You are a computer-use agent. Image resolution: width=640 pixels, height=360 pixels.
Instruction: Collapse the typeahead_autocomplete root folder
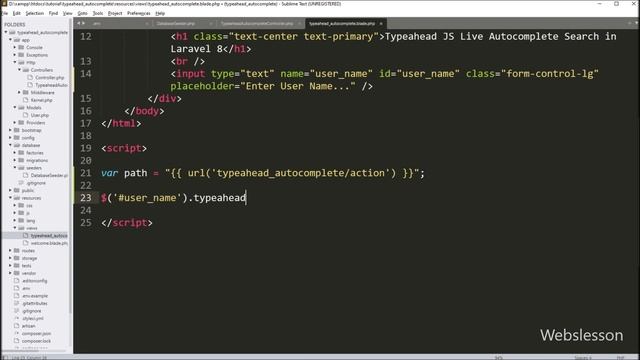[6, 32]
